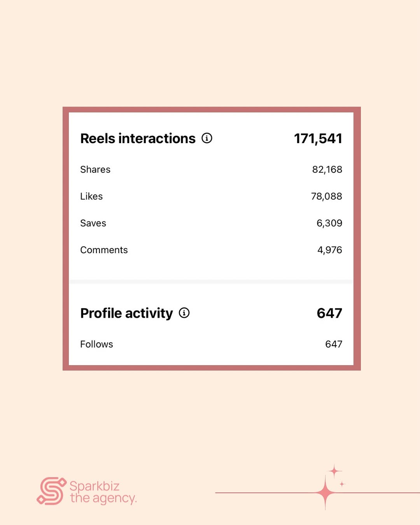
Task: Select the Shares row label
Action: [x=95, y=170]
